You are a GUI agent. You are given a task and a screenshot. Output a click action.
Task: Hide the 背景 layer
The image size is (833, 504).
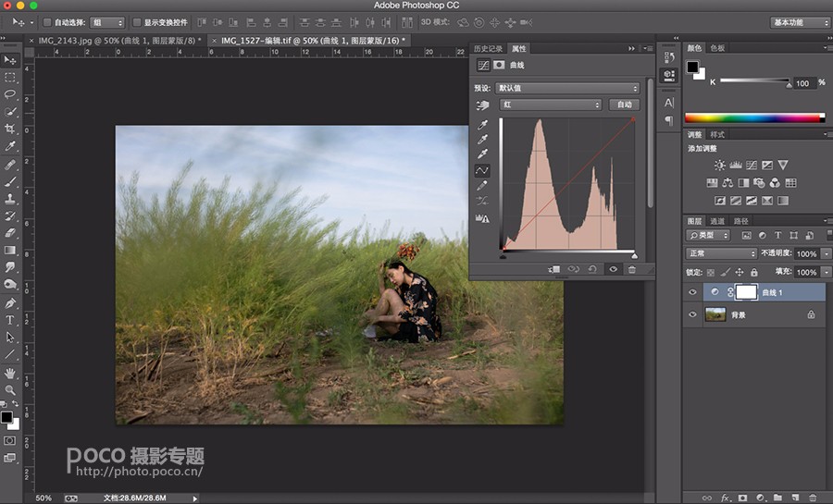(x=692, y=314)
